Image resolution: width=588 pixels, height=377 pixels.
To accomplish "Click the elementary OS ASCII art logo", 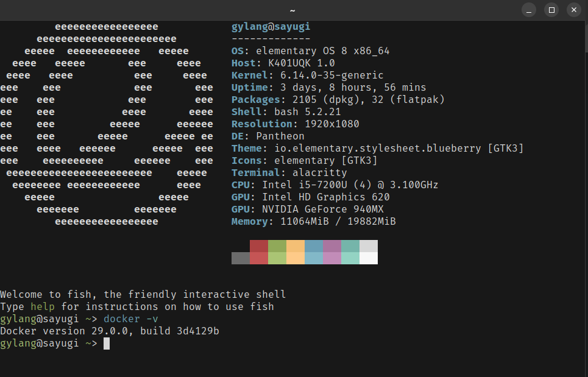I will [x=107, y=124].
